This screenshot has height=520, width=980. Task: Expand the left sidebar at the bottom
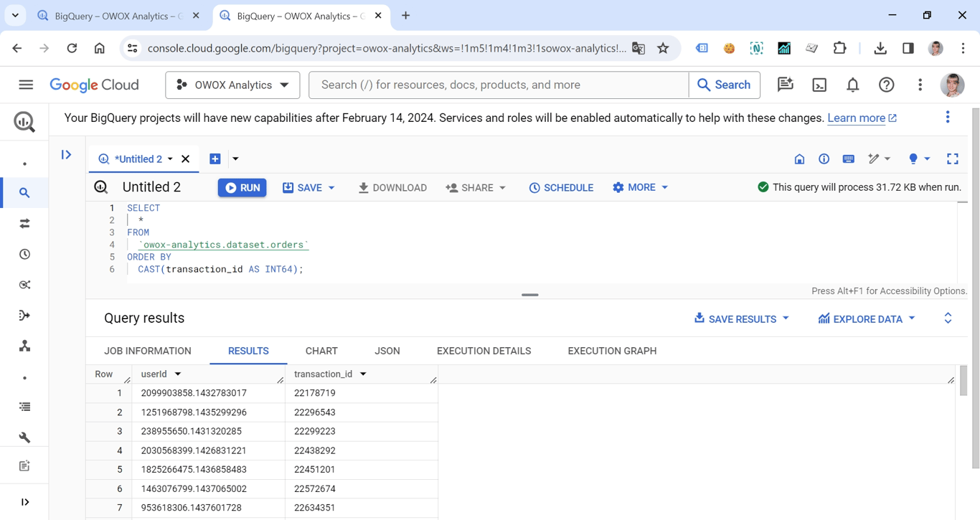coord(24,502)
